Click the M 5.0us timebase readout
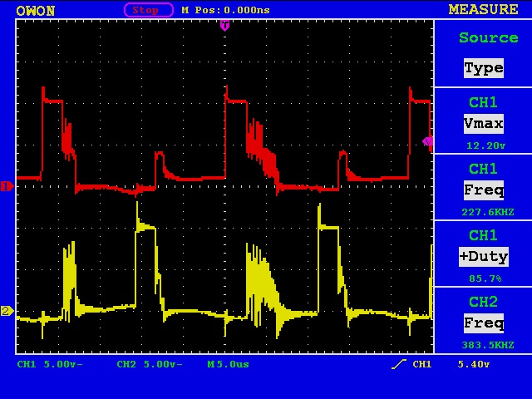The width and height of the screenshot is (532, 399). point(228,364)
